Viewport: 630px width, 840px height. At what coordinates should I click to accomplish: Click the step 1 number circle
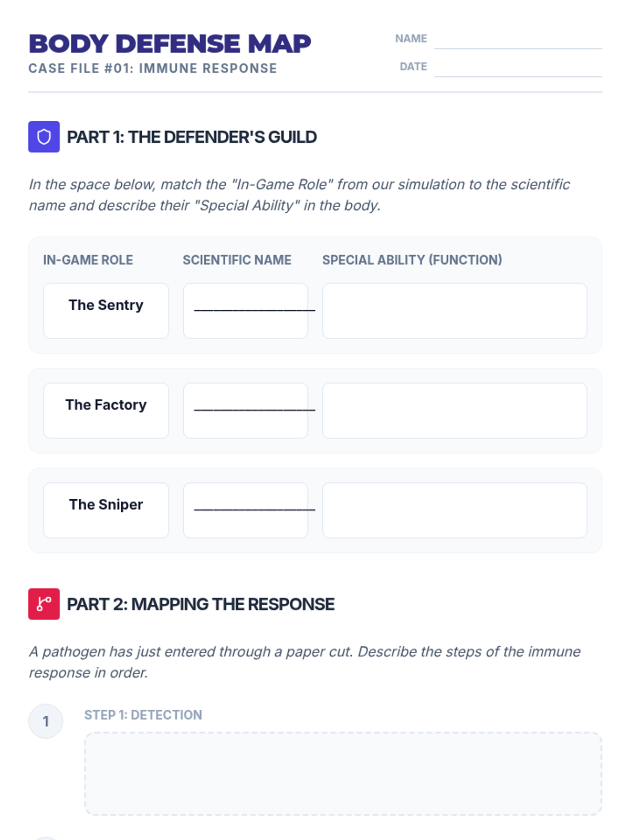[46, 721]
